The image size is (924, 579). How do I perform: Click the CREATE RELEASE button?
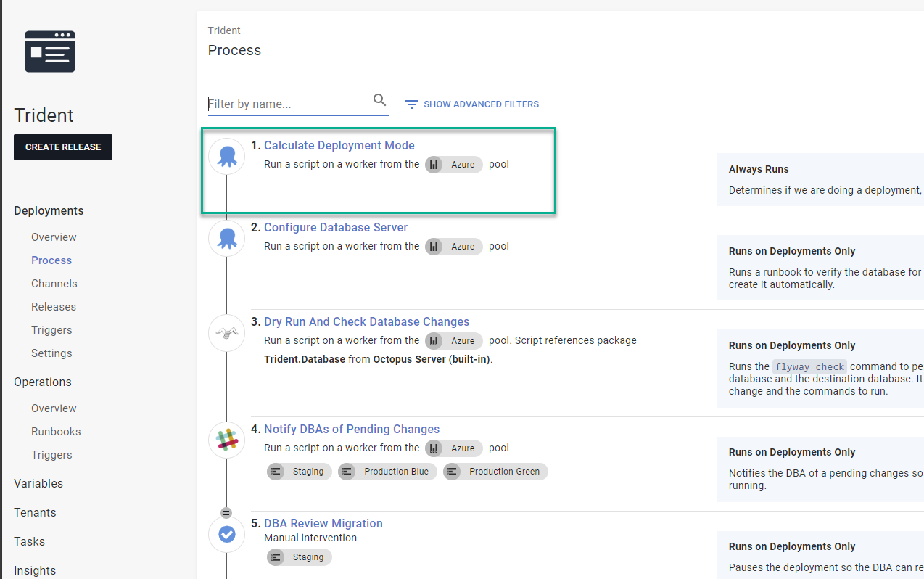(62, 147)
